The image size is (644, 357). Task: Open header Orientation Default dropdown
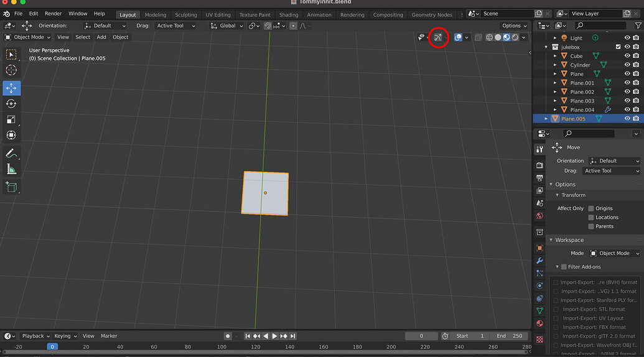coord(105,25)
